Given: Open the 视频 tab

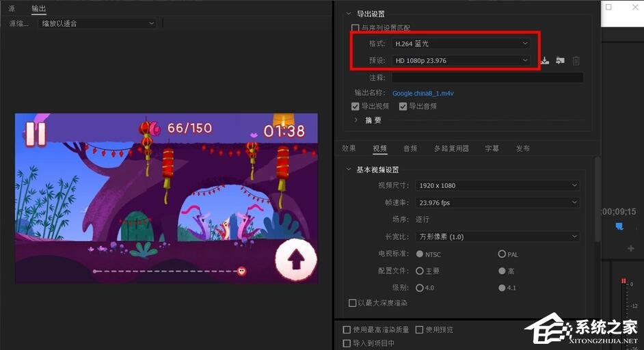Looking at the screenshot, I should coord(380,149).
